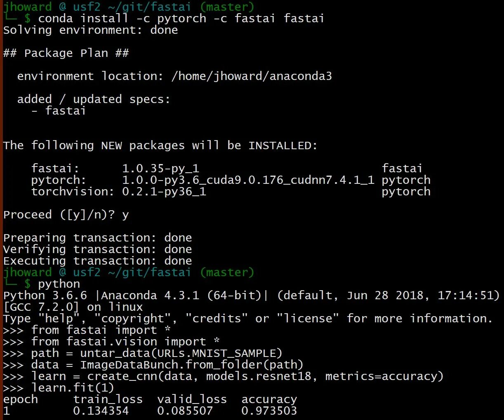
Task: Click 'The following NEW packages will be INSTALLED:' line
Action: [x=160, y=145]
